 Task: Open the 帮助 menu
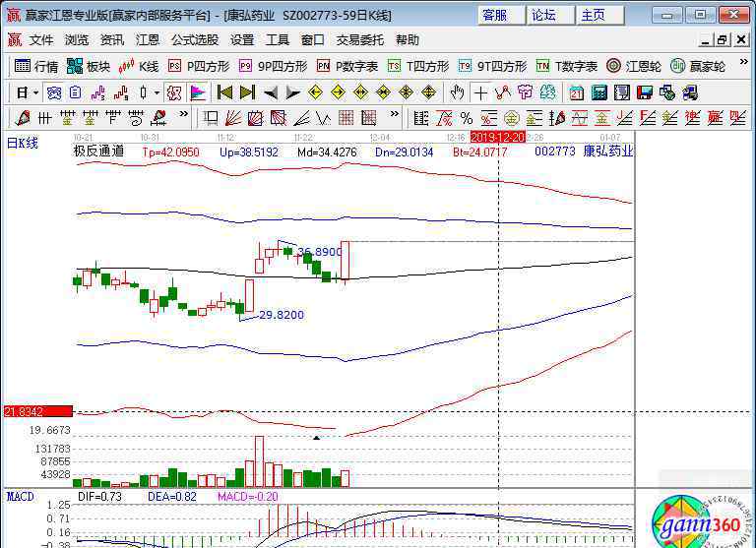(x=408, y=40)
